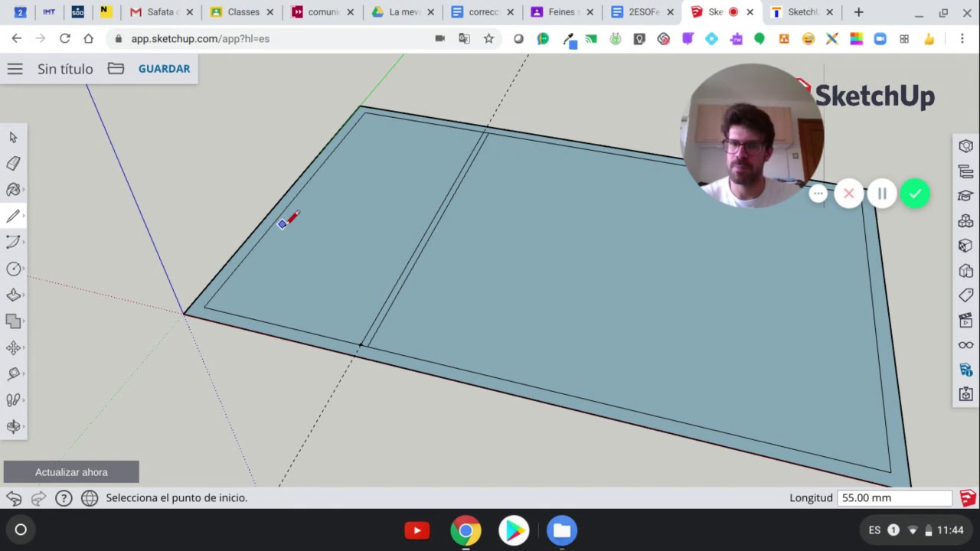The image size is (980, 551).
Task: Click the address bar URL
Action: pyautogui.click(x=200, y=38)
